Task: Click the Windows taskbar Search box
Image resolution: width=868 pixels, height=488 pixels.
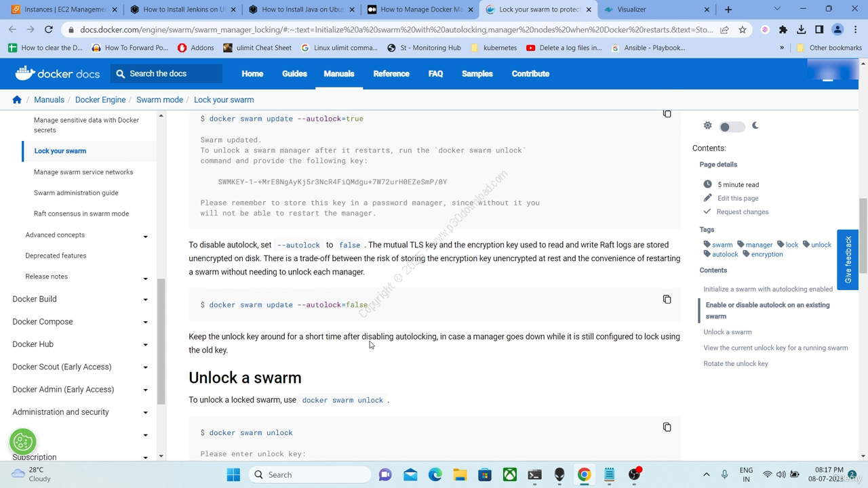Action: [310, 474]
